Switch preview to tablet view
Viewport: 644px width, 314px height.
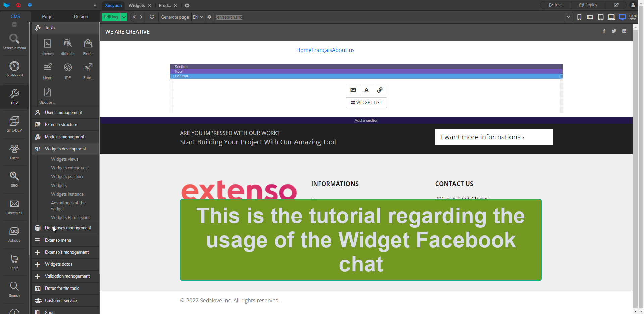click(601, 17)
